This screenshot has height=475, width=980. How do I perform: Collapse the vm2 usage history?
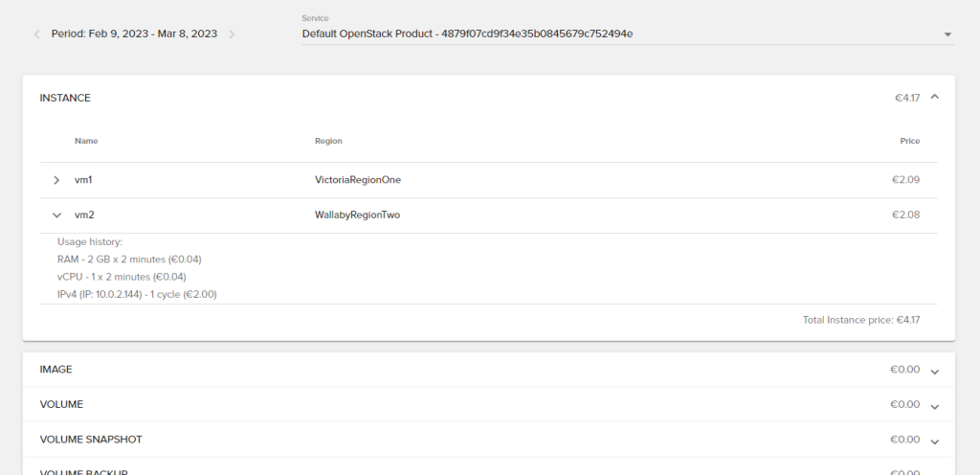56,215
